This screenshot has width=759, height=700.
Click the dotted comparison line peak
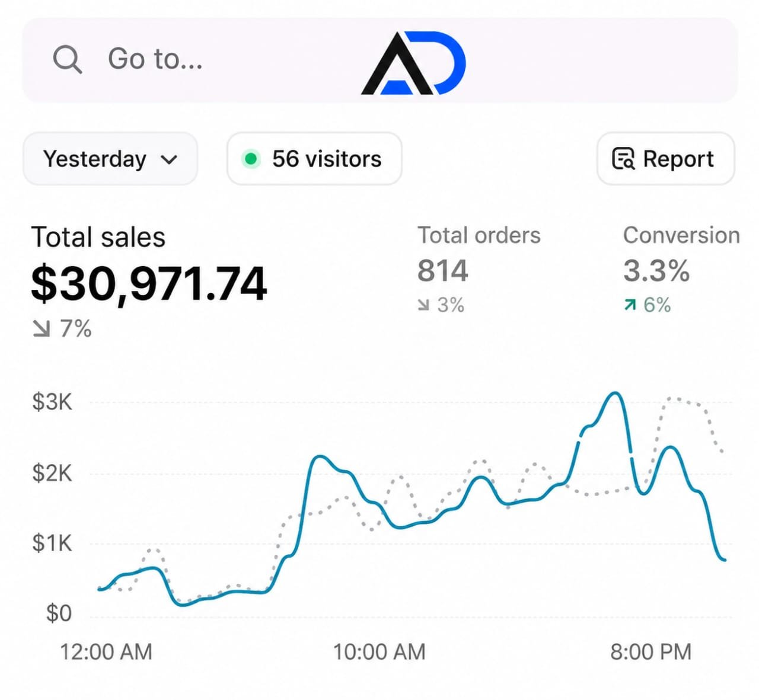coord(673,399)
